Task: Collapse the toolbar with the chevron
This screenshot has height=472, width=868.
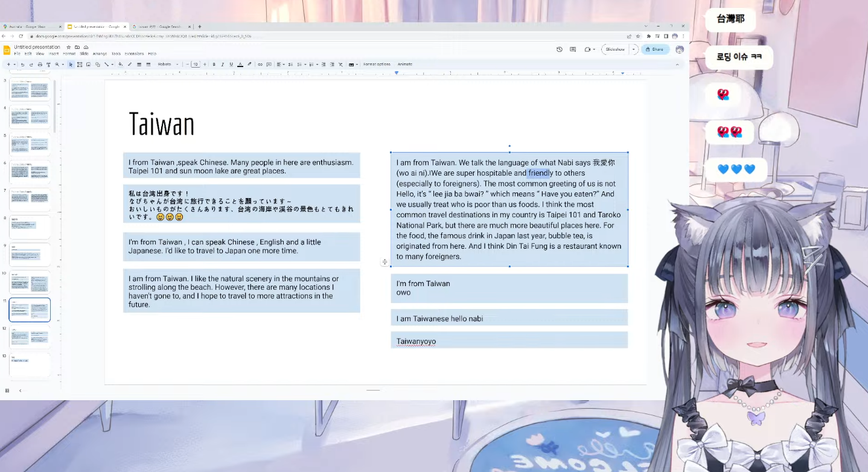Action: tap(677, 64)
